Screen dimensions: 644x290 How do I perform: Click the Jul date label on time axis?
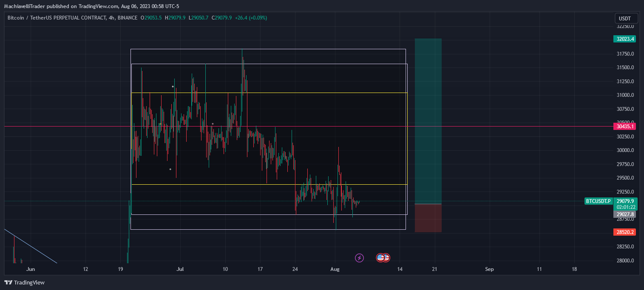pyautogui.click(x=180, y=269)
